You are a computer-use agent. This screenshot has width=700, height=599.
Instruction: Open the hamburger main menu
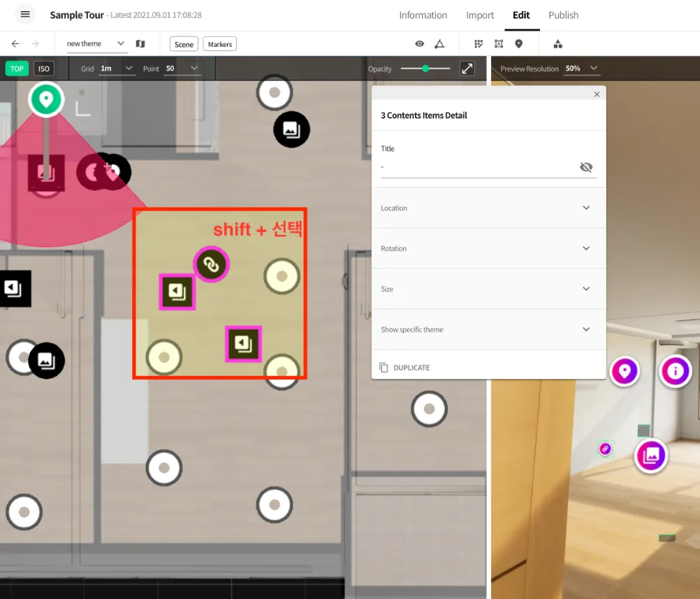(x=25, y=14)
